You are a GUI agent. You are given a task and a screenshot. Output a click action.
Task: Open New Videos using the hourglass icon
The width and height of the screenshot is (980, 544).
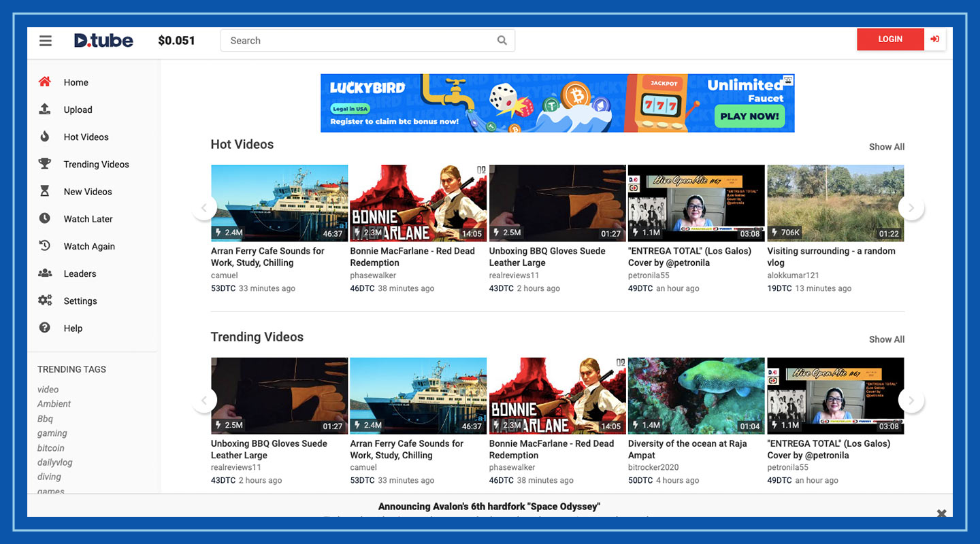pos(45,191)
